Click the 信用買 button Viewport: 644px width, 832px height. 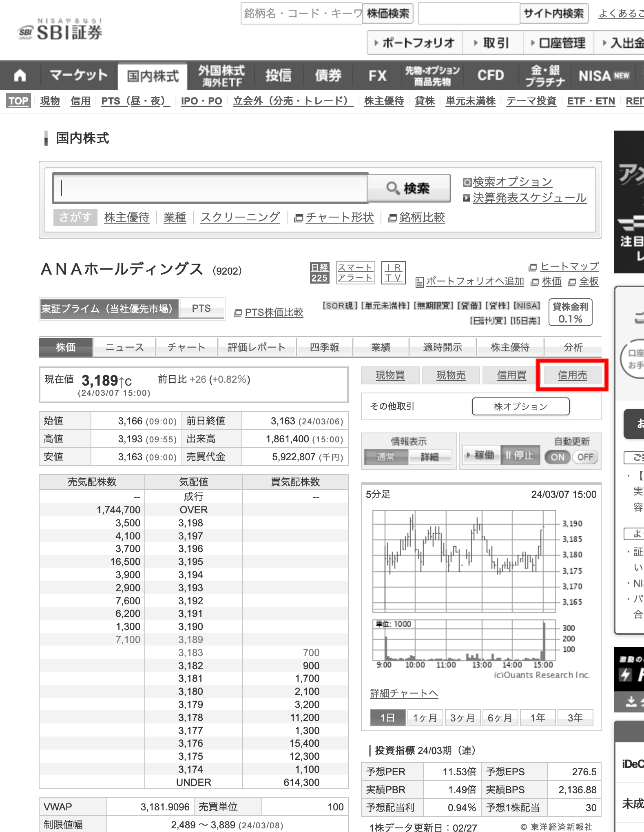pos(511,375)
